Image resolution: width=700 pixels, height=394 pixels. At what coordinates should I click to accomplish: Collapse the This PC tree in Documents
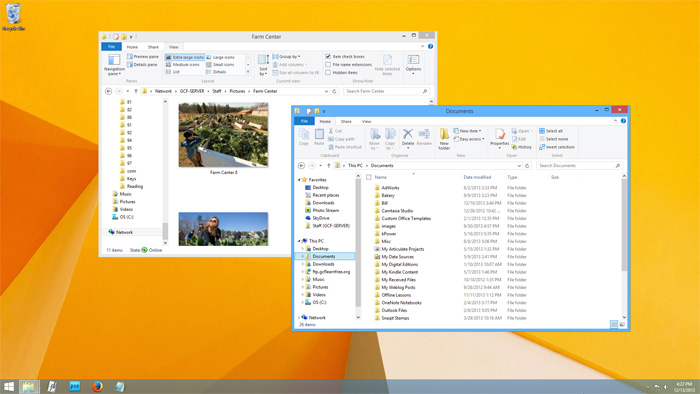(x=299, y=241)
